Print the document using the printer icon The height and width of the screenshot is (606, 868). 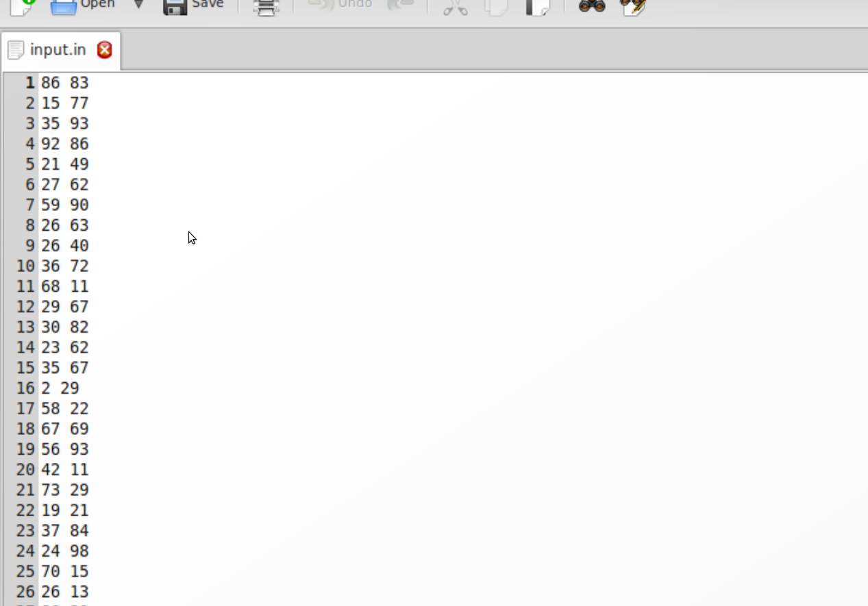point(266,7)
